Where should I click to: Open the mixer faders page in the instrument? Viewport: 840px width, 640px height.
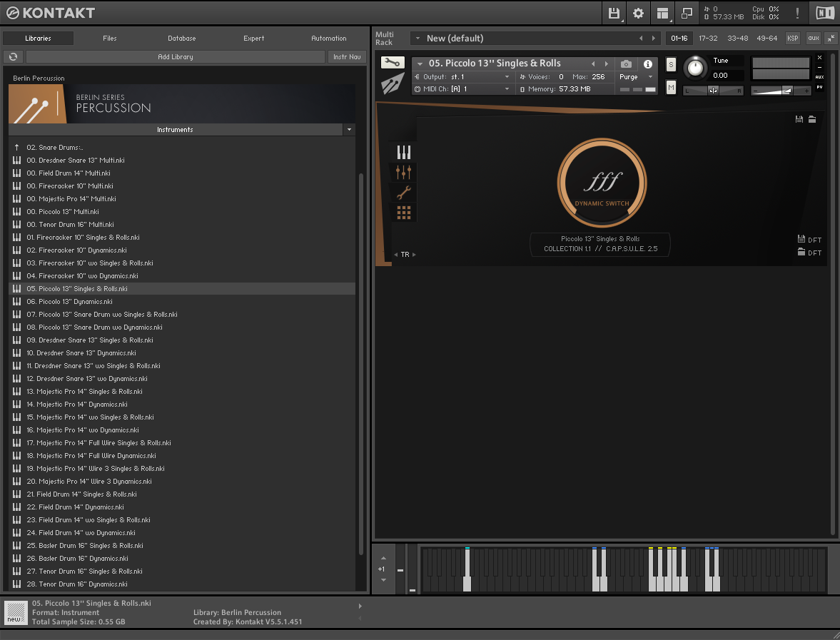coord(404,173)
